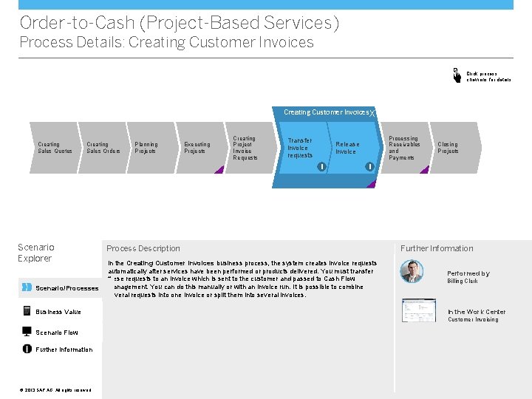
Task: Select the Creating Sales Orders chevron
Action: [x=104, y=148]
